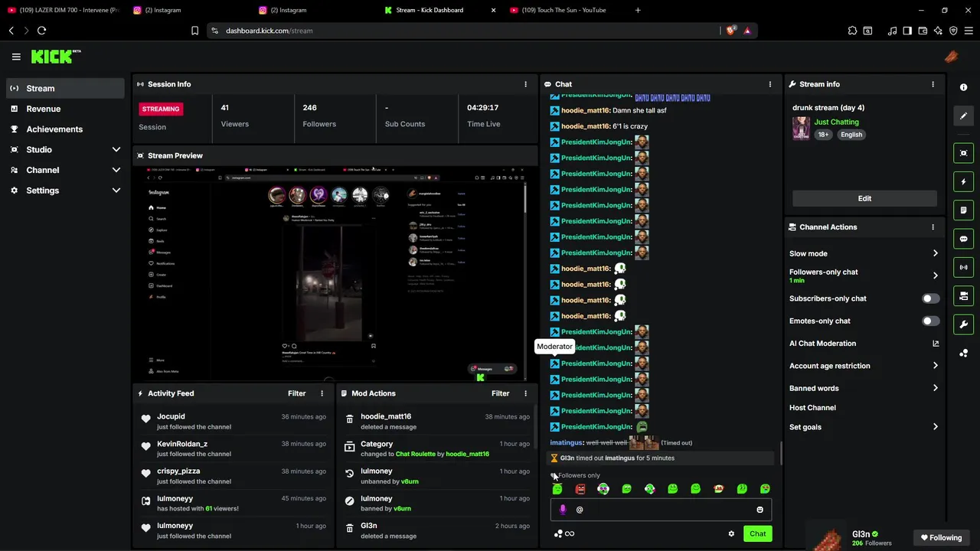Bookmark this page with the bookmark icon
The image size is (980, 551).
click(194, 31)
